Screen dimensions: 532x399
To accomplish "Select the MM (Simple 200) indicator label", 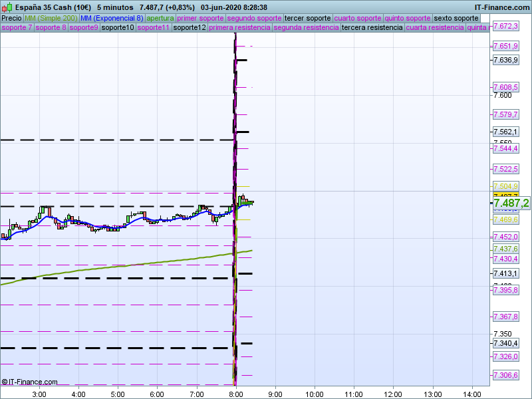I will tap(51, 18).
